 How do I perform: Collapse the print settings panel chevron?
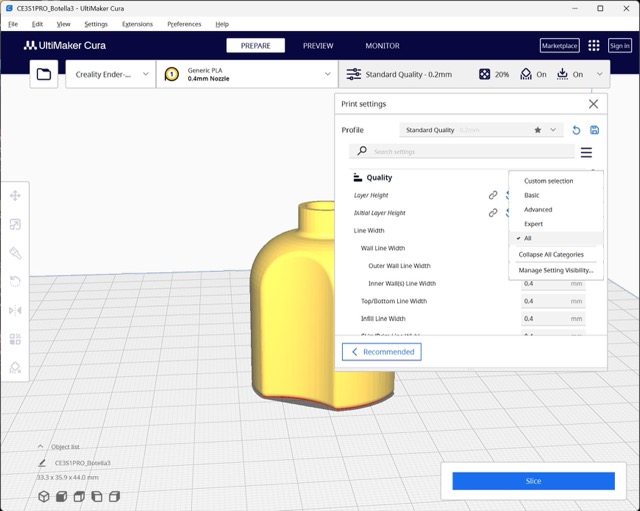point(600,74)
